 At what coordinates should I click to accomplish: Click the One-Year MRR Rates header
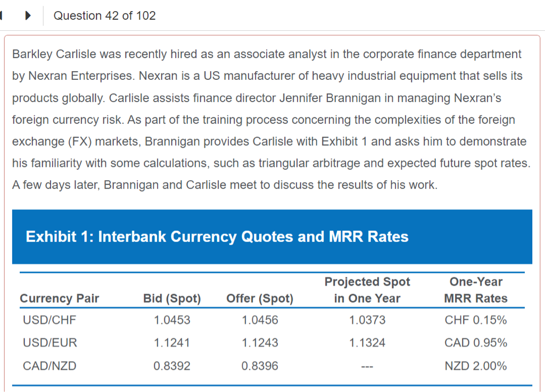click(x=476, y=290)
